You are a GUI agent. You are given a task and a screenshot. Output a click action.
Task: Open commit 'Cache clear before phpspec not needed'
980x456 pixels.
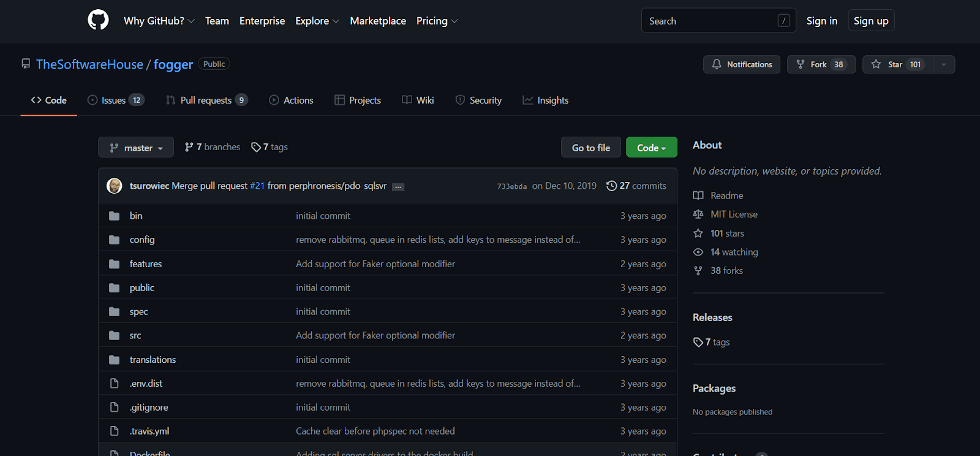[375, 431]
